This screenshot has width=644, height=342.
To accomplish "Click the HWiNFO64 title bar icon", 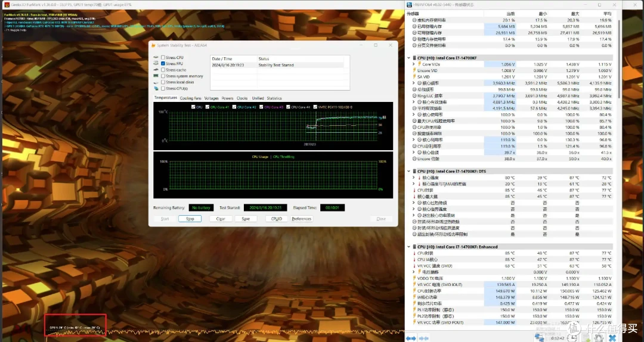I will tap(409, 5).
